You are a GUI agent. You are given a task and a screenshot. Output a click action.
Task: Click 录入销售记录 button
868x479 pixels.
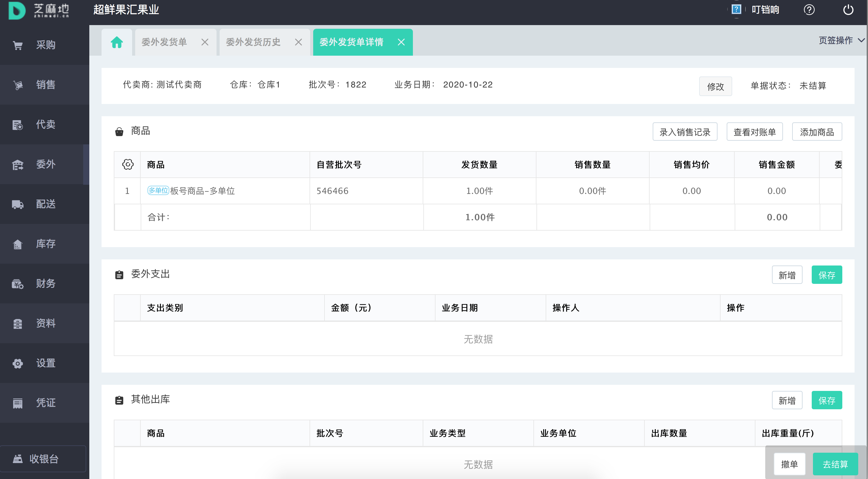click(x=685, y=132)
